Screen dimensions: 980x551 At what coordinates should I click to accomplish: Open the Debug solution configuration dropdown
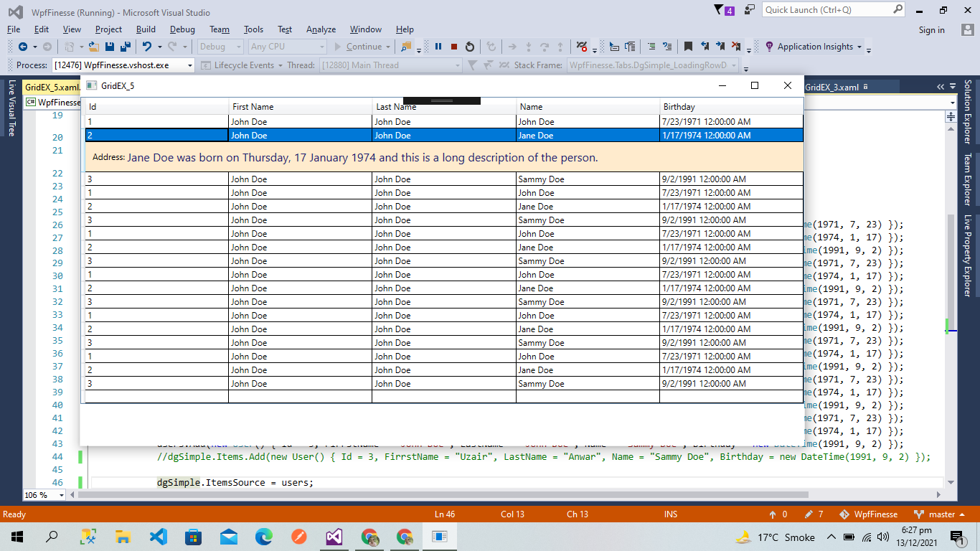(x=220, y=47)
